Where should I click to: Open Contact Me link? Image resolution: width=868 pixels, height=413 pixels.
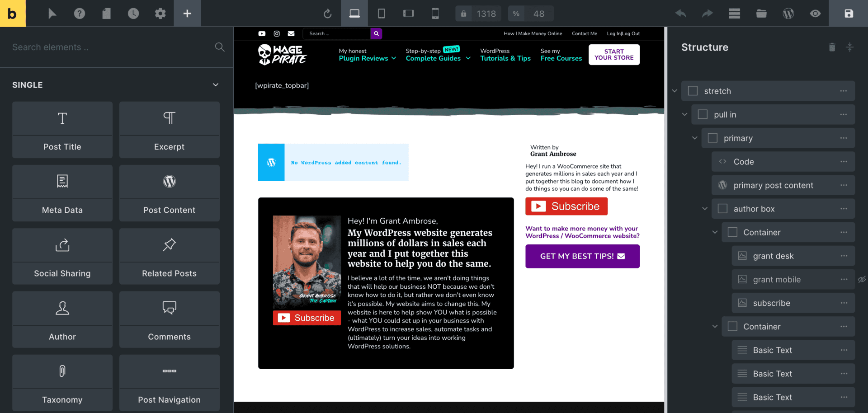click(584, 33)
